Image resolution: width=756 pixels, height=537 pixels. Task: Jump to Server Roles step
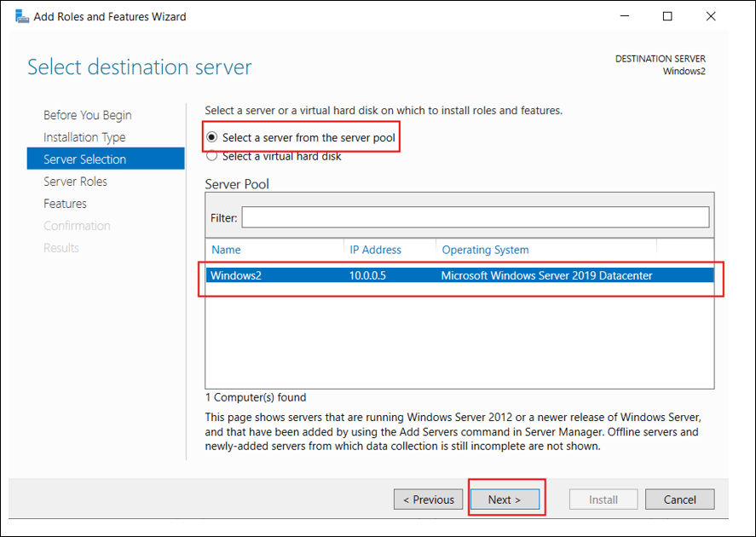click(x=75, y=182)
